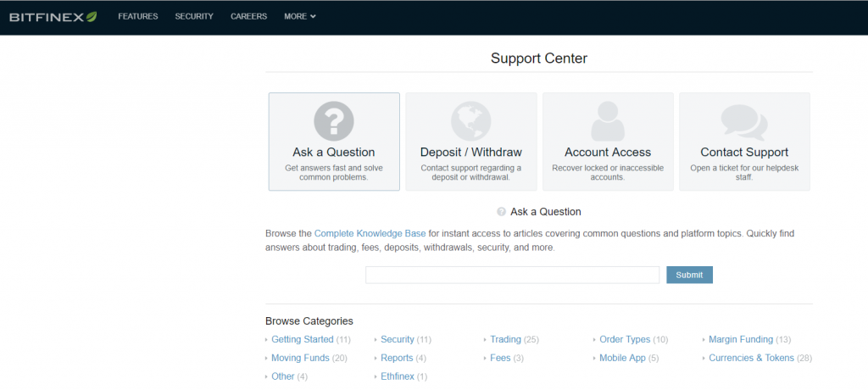Go to Careers in the top navigation

[x=248, y=17]
